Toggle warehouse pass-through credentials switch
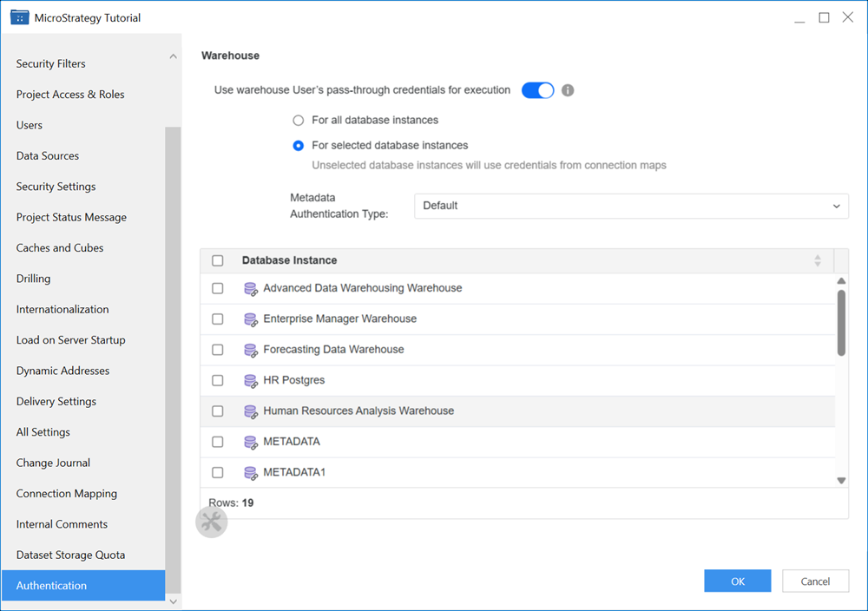Screen dimensions: 868x611 click(537, 90)
